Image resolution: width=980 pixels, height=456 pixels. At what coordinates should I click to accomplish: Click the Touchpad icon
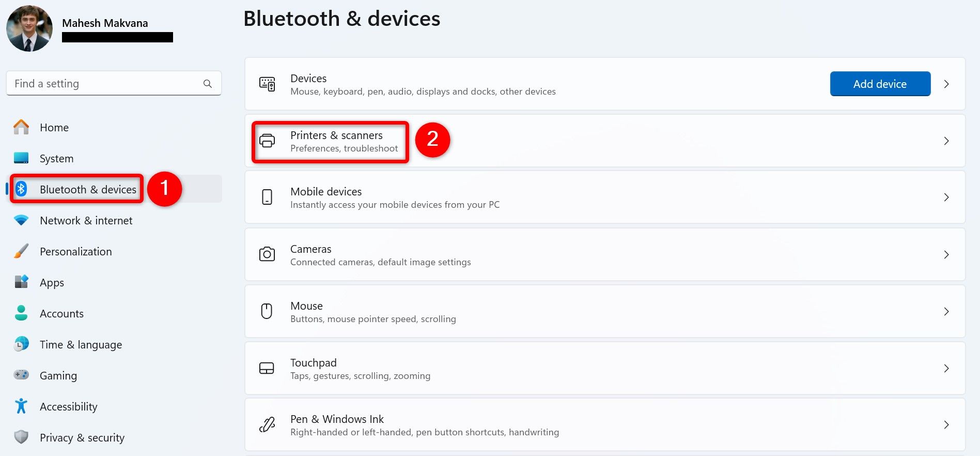(267, 368)
